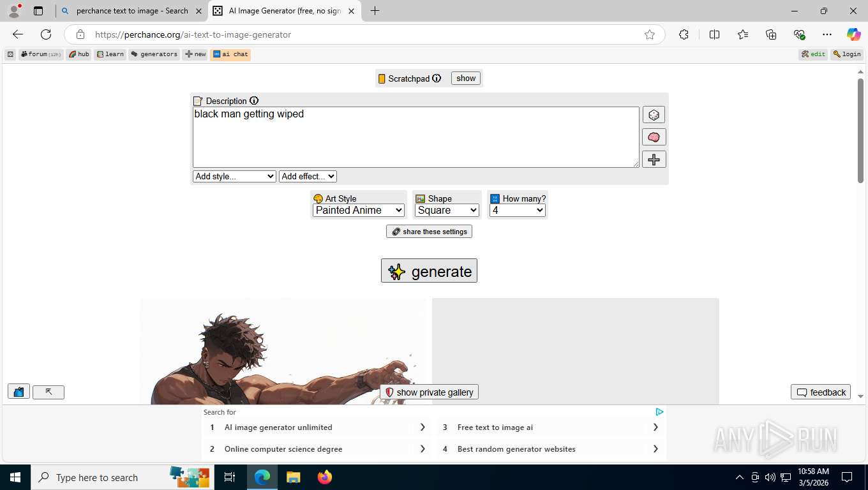Open the Art Style Painted Anime dropdown
Image resolution: width=868 pixels, height=490 pixels.
[359, 210]
